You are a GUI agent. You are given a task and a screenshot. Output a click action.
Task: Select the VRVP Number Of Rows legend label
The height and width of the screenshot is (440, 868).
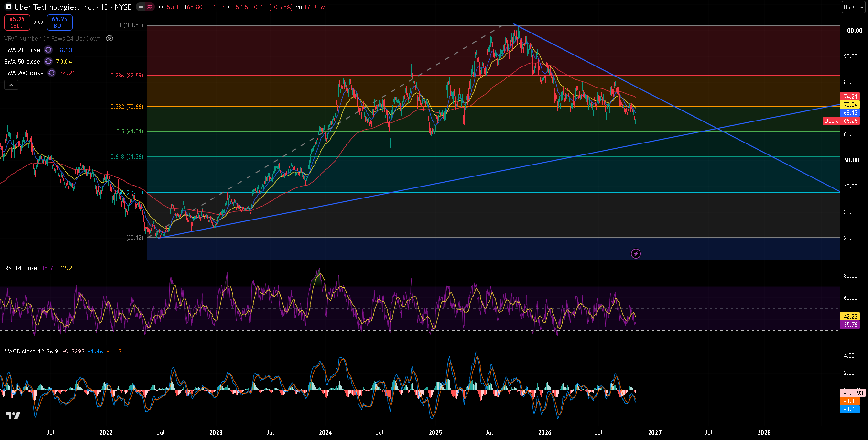click(53, 38)
